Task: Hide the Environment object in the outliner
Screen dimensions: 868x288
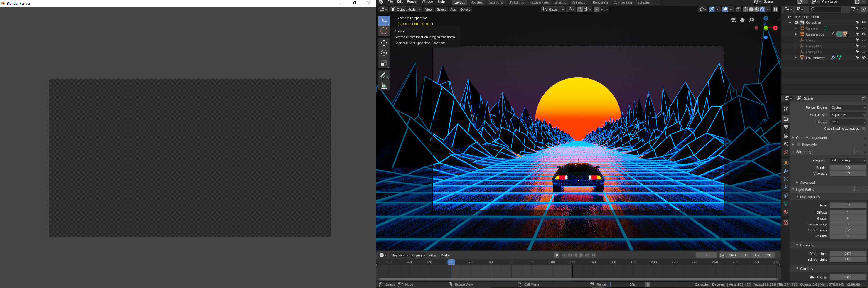Action: coord(863,58)
